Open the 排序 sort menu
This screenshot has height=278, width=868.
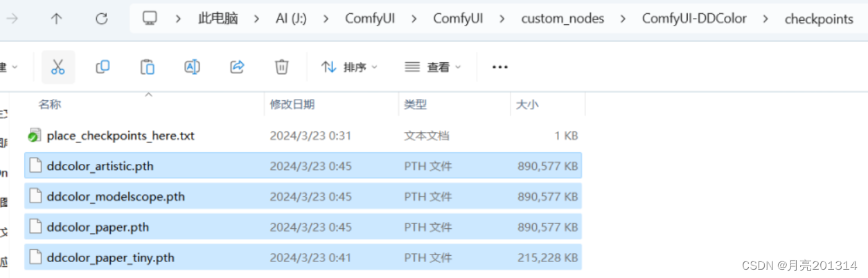(x=350, y=67)
